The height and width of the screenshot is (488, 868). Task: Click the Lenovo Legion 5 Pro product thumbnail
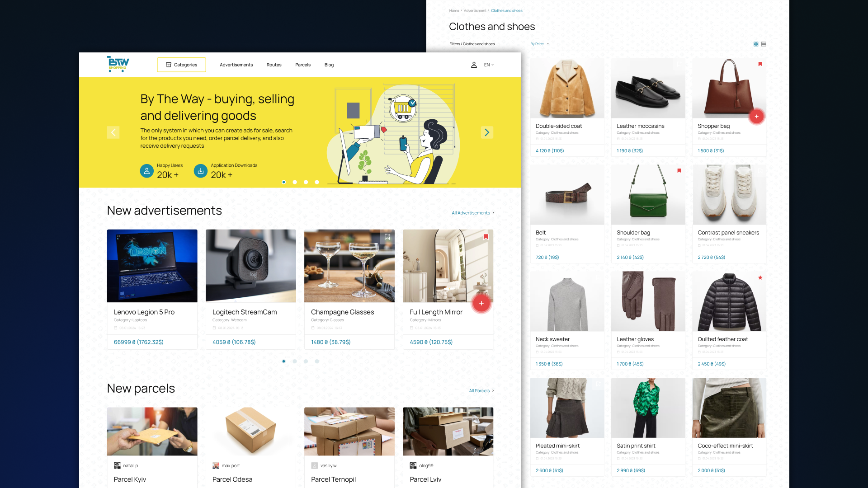pyautogui.click(x=152, y=265)
